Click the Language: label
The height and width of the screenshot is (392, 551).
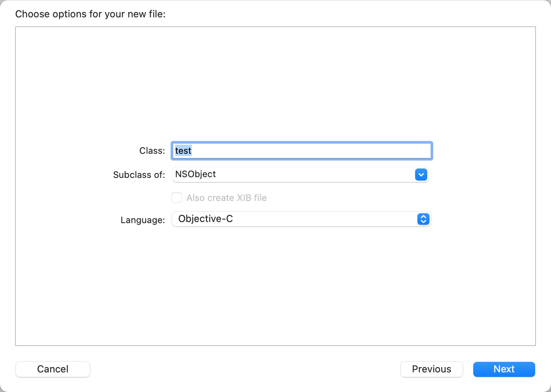point(143,220)
